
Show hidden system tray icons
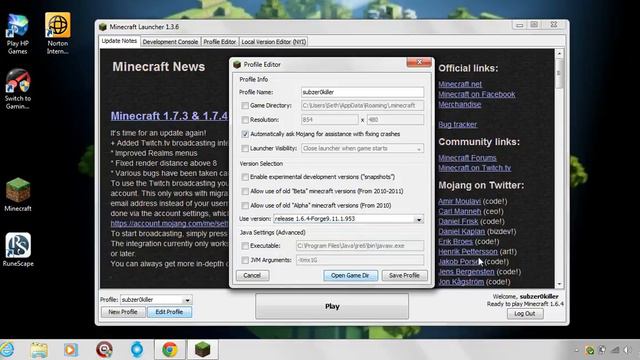[577, 350]
